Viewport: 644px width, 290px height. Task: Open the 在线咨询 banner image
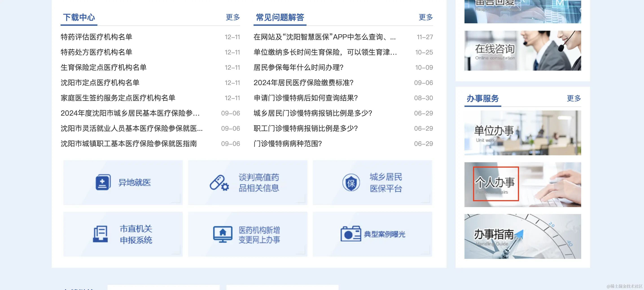click(523, 51)
